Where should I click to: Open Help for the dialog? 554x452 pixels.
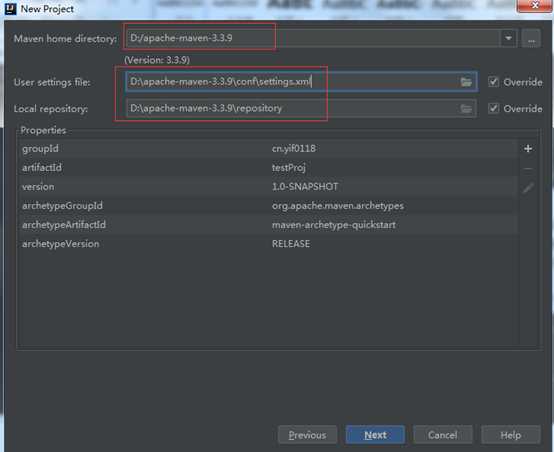[511, 435]
